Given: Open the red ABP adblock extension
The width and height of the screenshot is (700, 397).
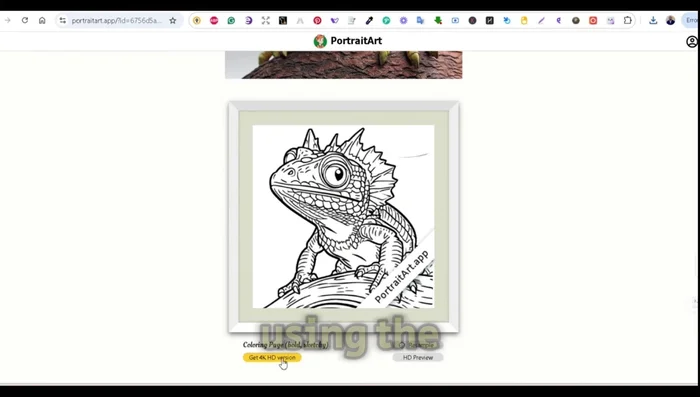Looking at the screenshot, I should pyautogui.click(x=214, y=21).
